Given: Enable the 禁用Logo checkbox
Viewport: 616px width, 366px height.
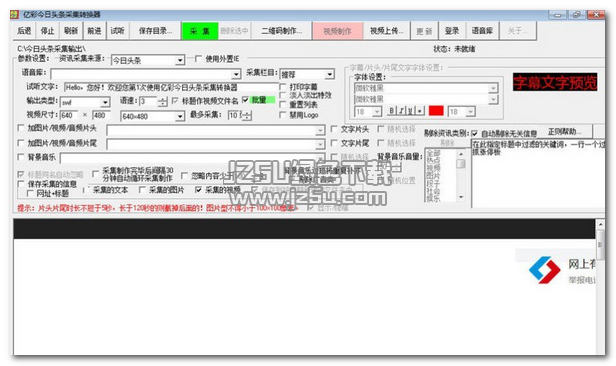Looking at the screenshot, I should pos(282,115).
